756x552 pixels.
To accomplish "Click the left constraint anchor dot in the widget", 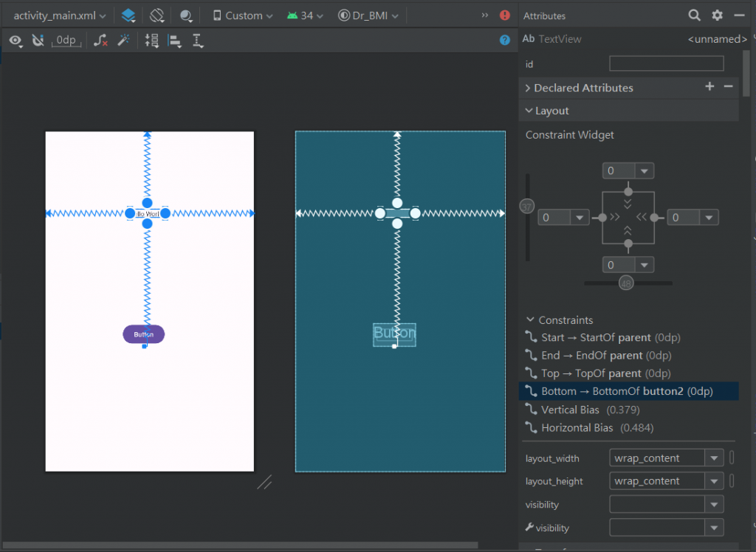I will [602, 218].
